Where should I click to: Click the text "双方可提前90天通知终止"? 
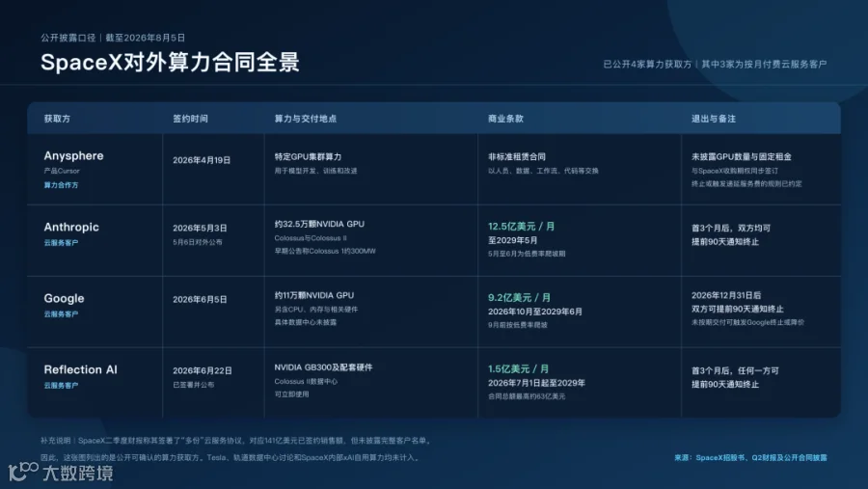pos(738,309)
